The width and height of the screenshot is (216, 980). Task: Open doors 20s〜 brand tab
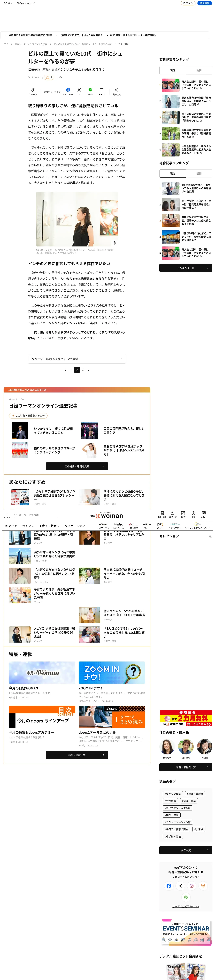pyautogui.click(x=160, y=526)
